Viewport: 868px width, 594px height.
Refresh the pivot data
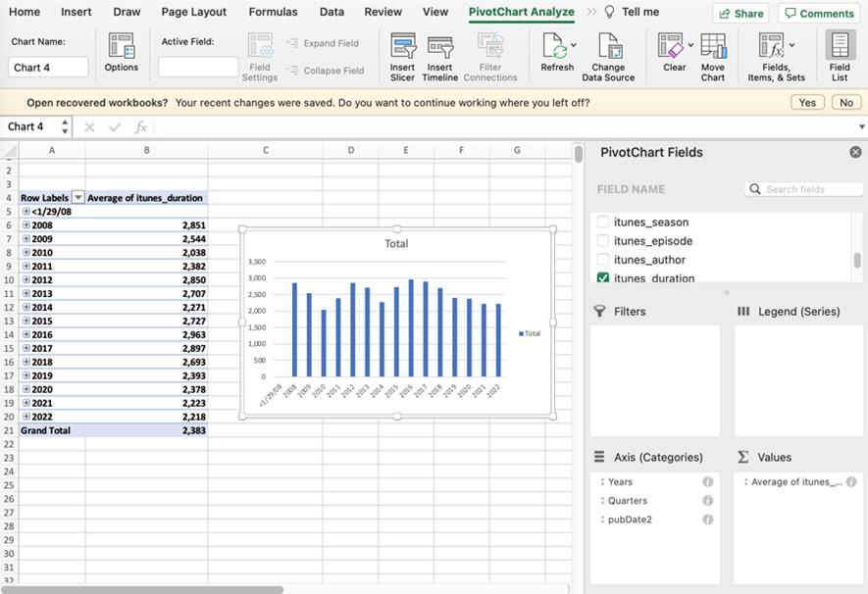[x=557, y=52]
